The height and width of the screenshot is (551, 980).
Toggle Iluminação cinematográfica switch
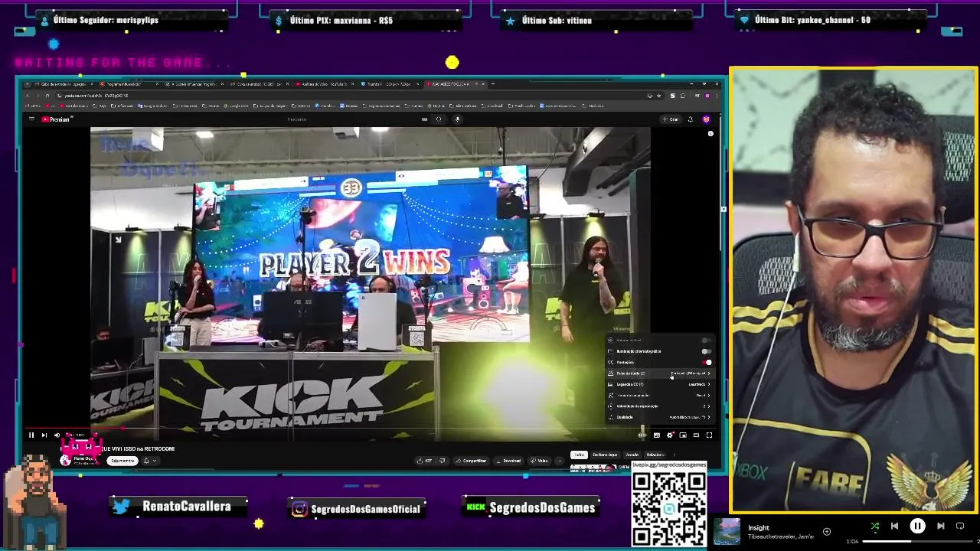706,351
